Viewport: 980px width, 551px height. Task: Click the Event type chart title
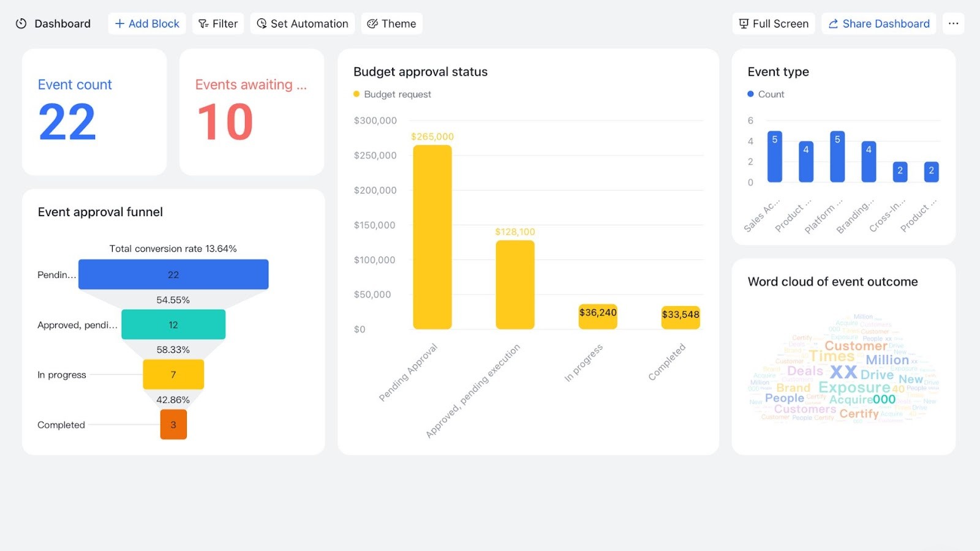[x=778, y=72]
